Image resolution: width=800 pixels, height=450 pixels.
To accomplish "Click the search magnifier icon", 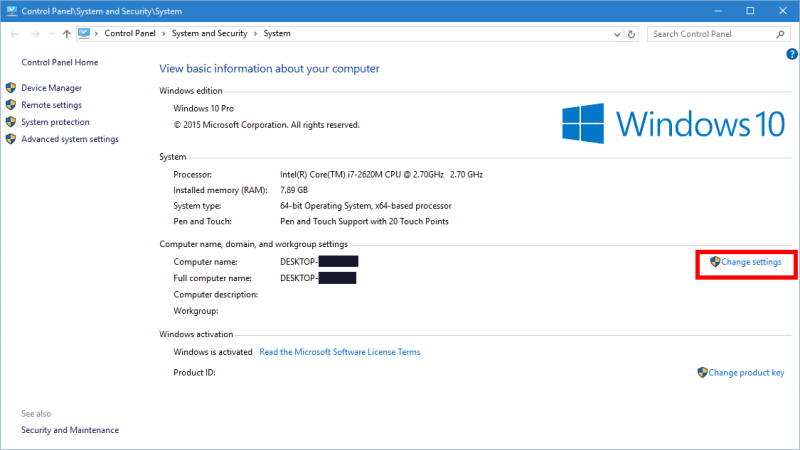I will [x=782, y=33].
